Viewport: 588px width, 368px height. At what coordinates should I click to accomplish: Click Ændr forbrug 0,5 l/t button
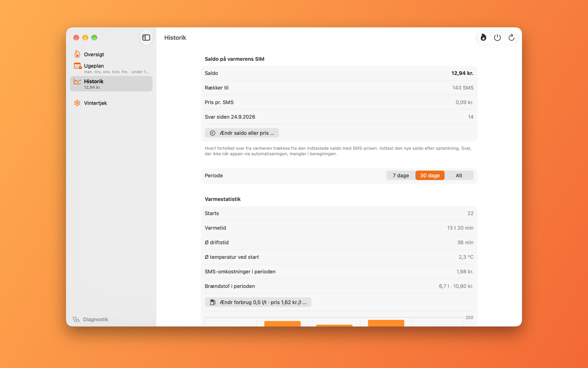point(258,302)
